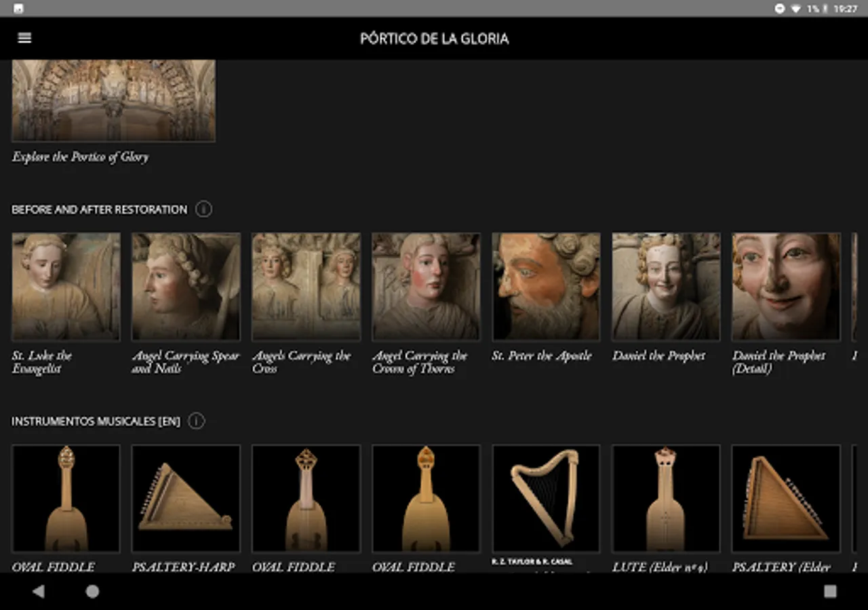Open the Wi-Fi status icon in status bar

click(795, 9)
